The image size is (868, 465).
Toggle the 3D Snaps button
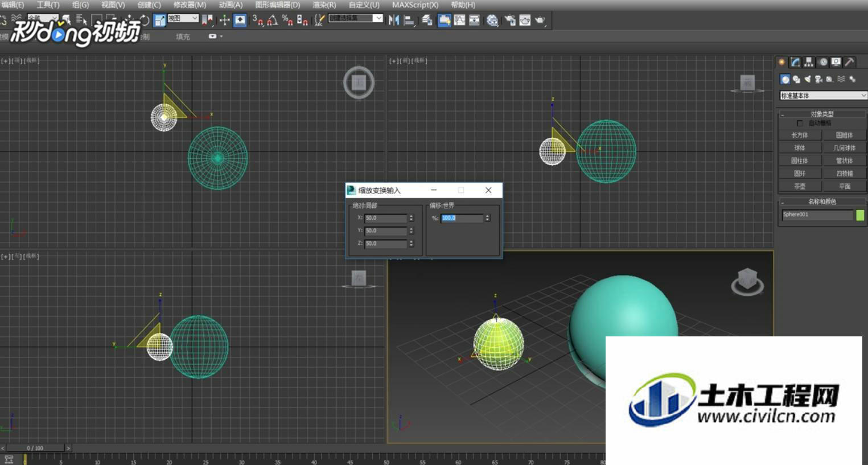point(258,20)
